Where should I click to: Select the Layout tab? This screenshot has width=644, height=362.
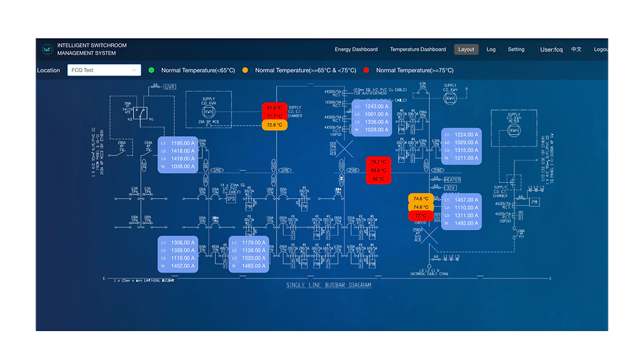(x=466, y=49)
